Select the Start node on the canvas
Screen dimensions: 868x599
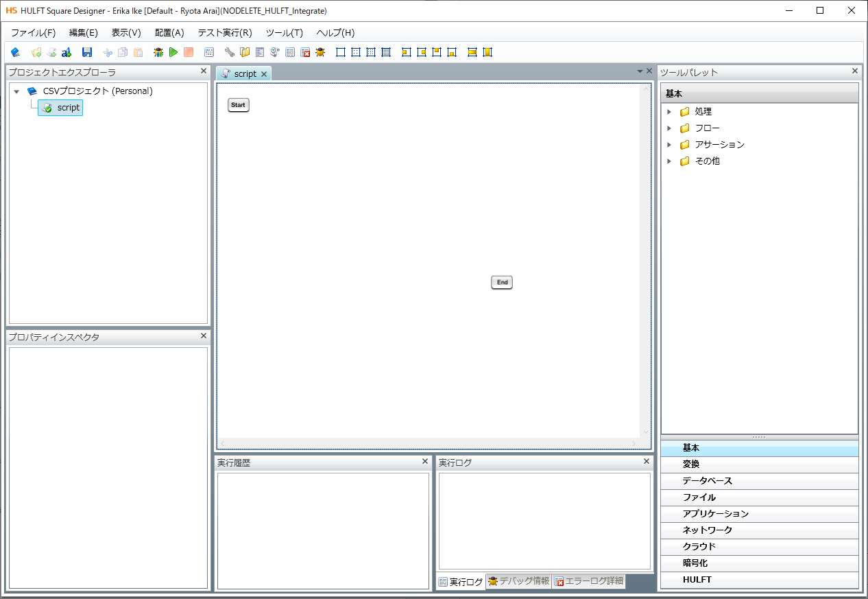tap(238, 105)
